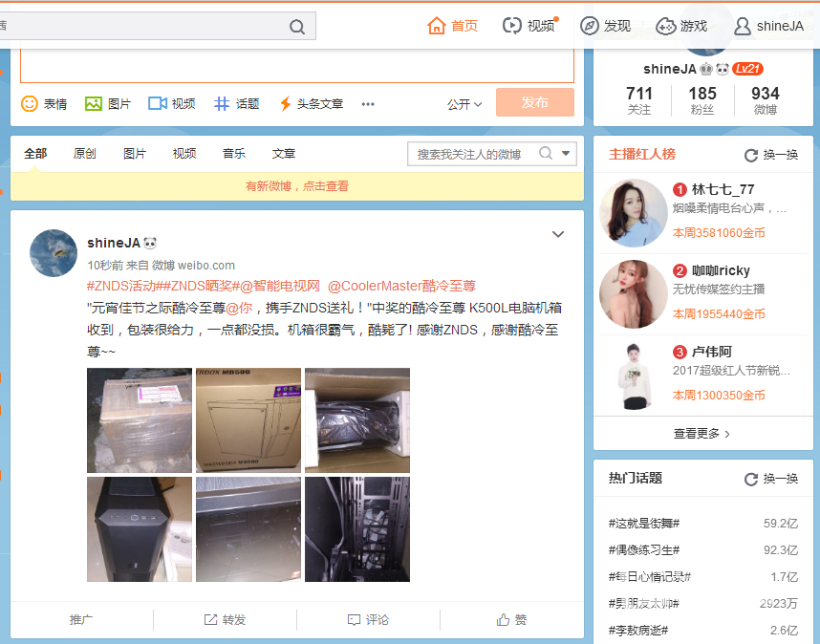This screenshot has width=820, height=644.
Task: Open the shineJA profile icon in navbar
Action: click(742, 26)
